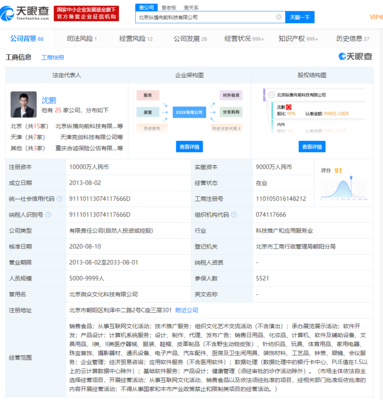
Task: Clear the search box with the X icon
Action: pos(279,17)
